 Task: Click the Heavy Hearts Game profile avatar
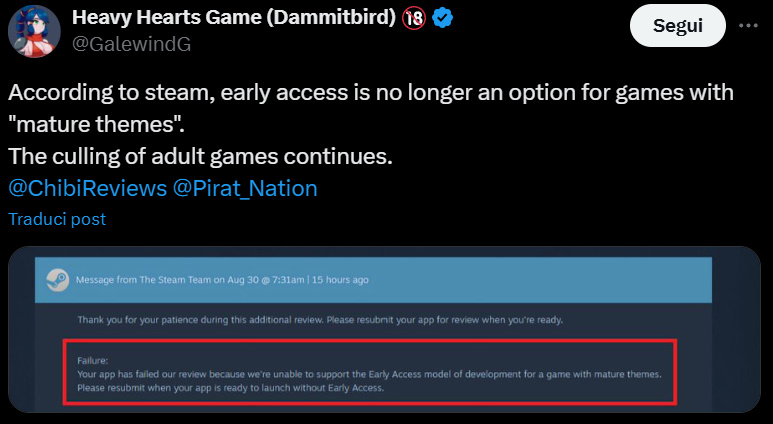(x=33, y=31)
